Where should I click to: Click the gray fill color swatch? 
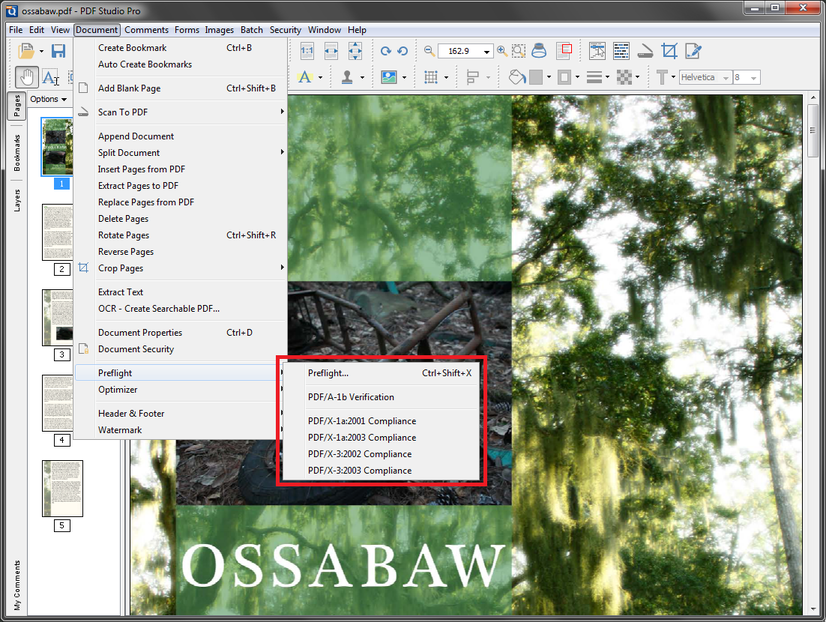pyautogui.click(x=536, y=77)
